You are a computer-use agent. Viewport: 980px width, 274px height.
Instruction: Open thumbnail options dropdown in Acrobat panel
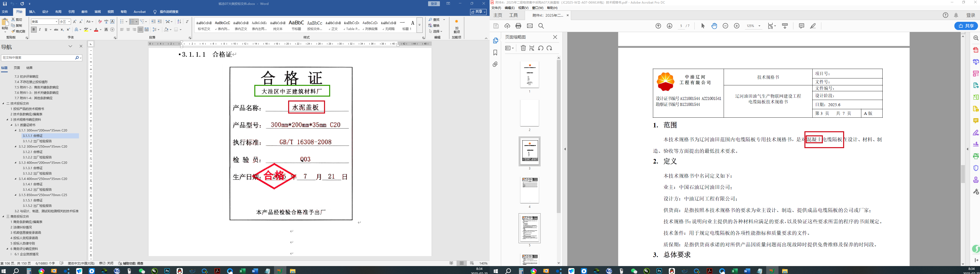[x=509, y=48]
